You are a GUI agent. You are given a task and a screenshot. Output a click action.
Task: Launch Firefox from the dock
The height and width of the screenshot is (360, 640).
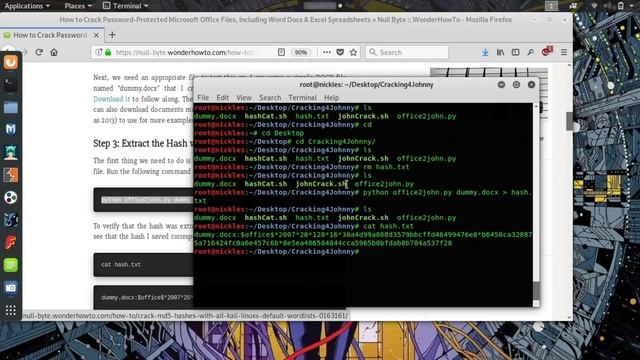tap(11, 62)
